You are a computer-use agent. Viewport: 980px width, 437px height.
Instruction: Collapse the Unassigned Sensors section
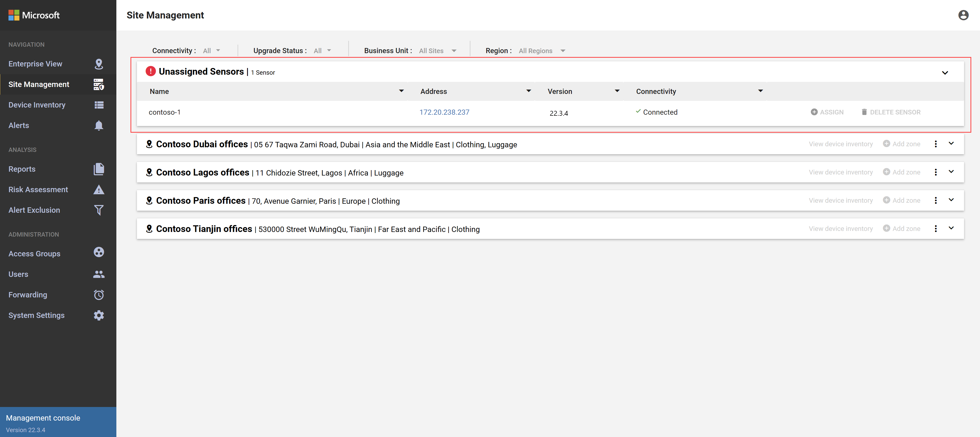point(945,73)
